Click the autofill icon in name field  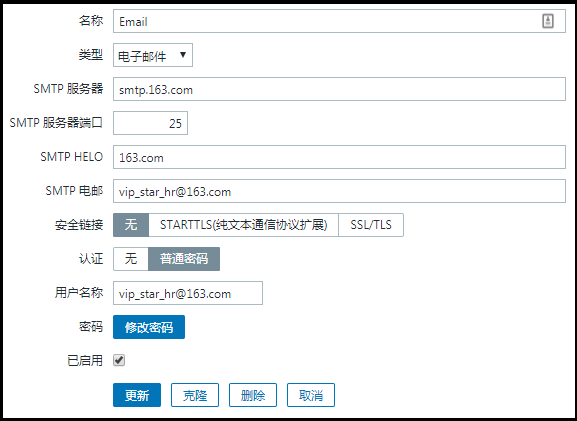tap(548, 21)
